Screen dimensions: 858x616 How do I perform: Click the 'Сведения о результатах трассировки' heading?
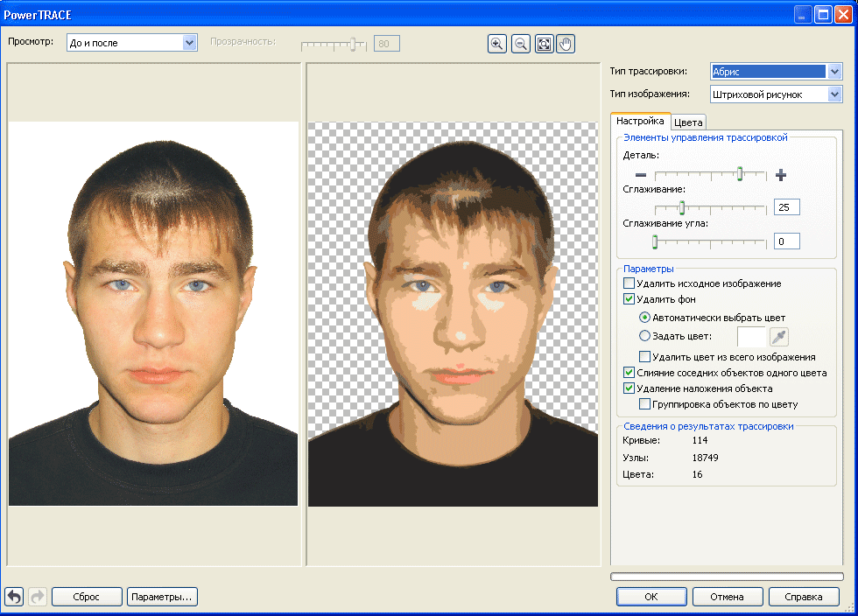click(708, 426)
